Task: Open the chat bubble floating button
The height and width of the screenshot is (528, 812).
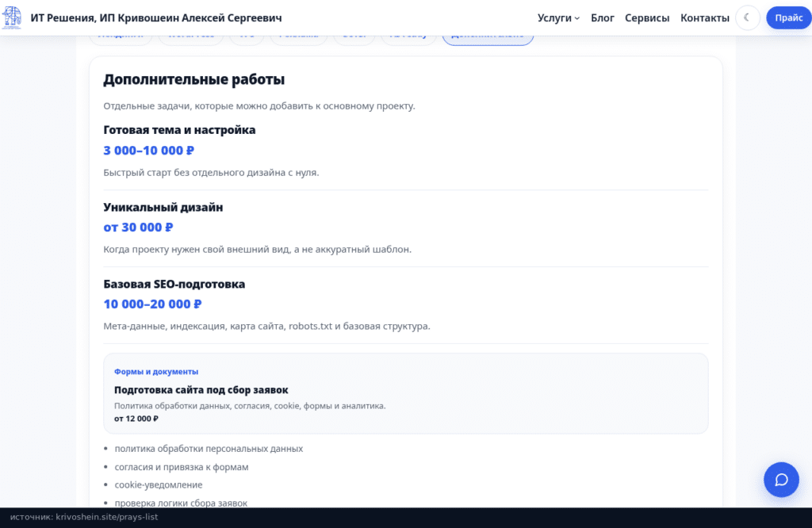Action: [781, 480]
